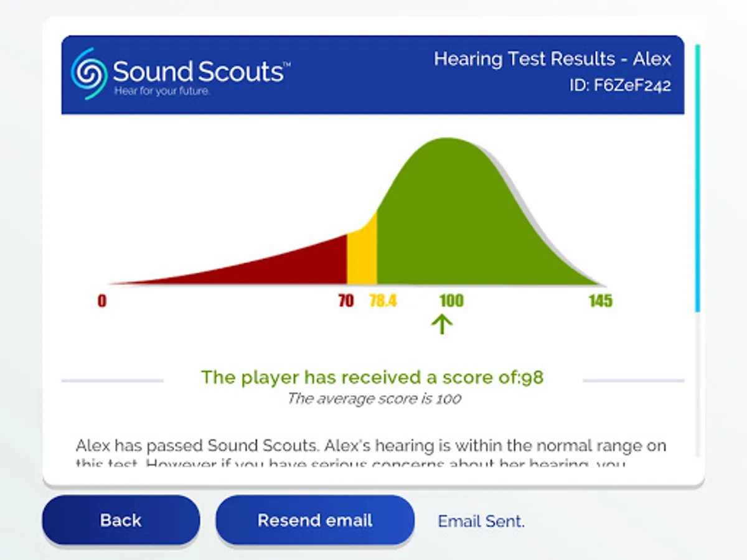
Task: Click the red 70 axis label
Action: (345, 301)
